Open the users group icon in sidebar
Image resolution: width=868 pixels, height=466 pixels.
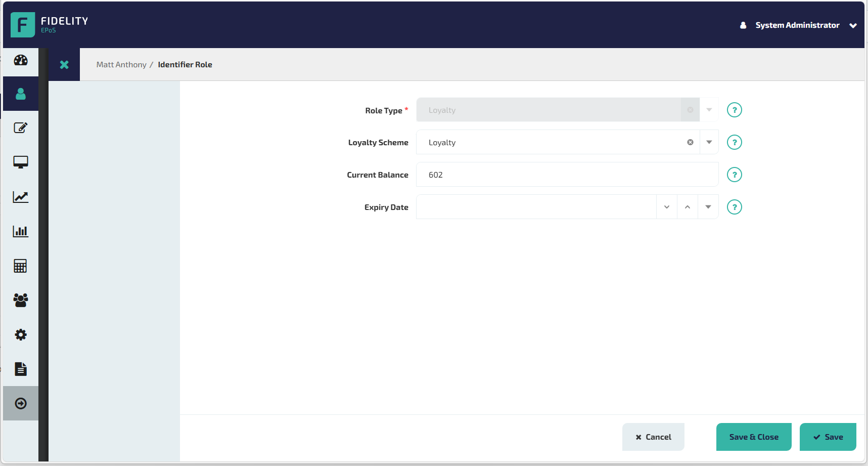[x=21, y=300]
